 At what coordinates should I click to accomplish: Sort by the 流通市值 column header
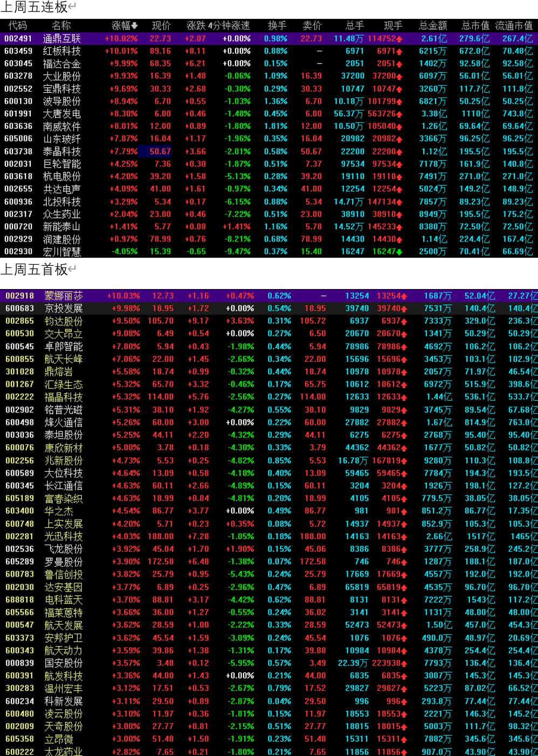pos(514,25)
